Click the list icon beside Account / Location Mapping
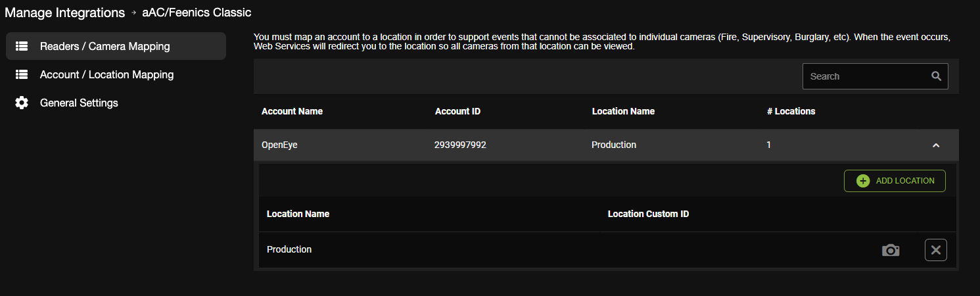This screenshot has height=296, width=980. (x=22, y=74)
